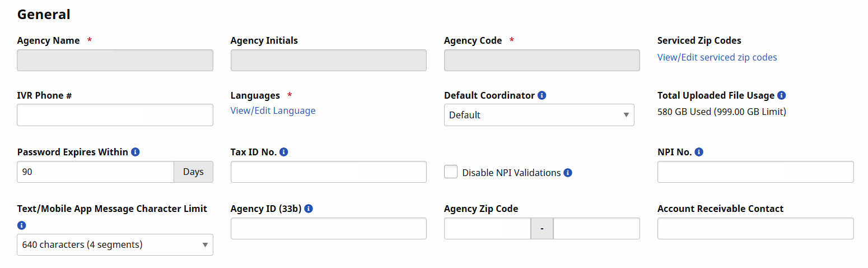Click the Agency ID (33b) field

coord(328,228)
